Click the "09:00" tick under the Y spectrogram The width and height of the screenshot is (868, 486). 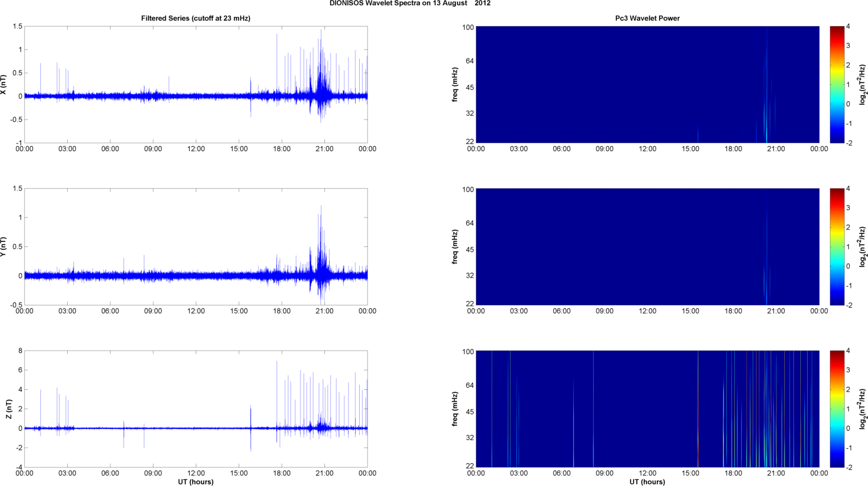point(604,311)
